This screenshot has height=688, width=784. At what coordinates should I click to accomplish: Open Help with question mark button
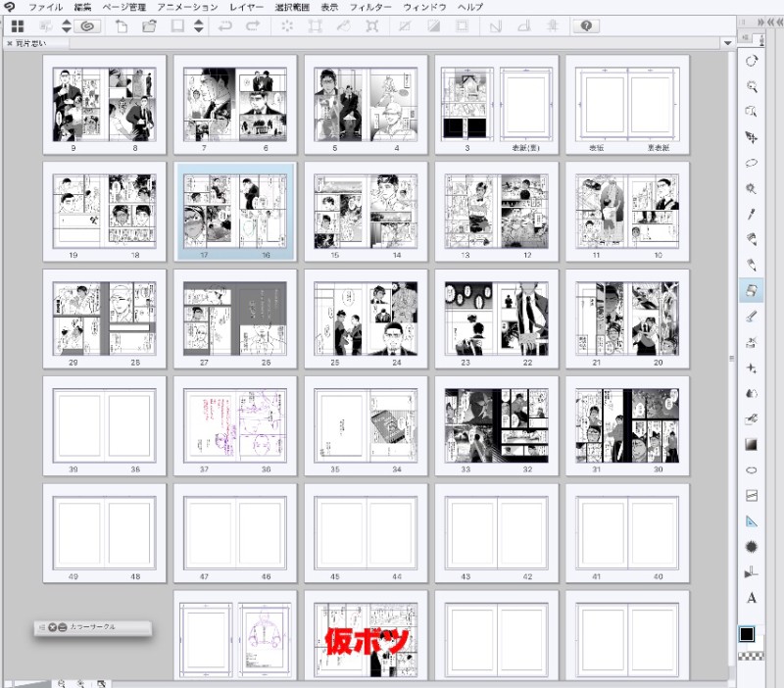click(586, 26)
